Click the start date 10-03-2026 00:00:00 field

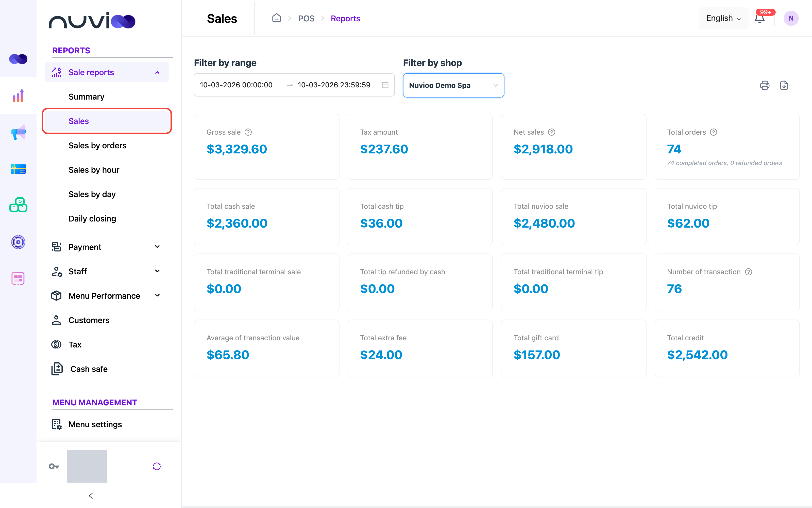[x=236, y=85]
